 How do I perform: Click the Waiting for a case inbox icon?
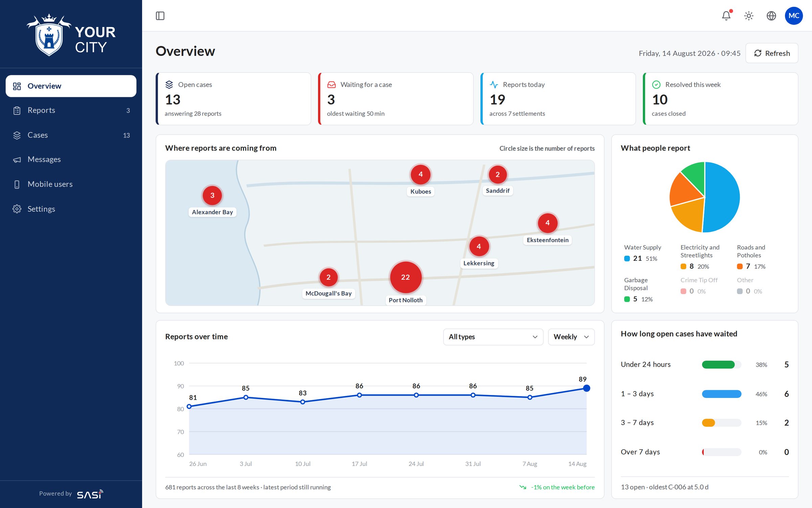coord(332,84)
